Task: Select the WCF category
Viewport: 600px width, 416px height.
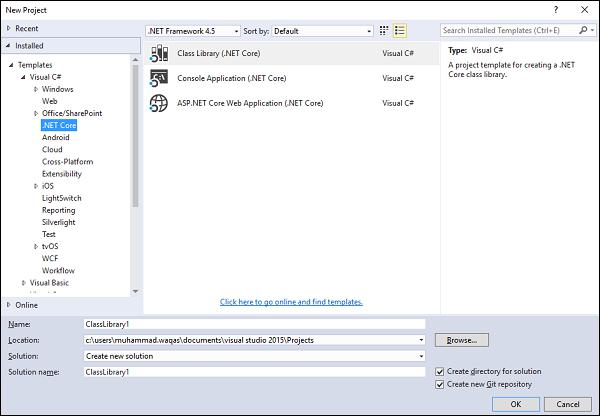Action: (x=50, y=259)
